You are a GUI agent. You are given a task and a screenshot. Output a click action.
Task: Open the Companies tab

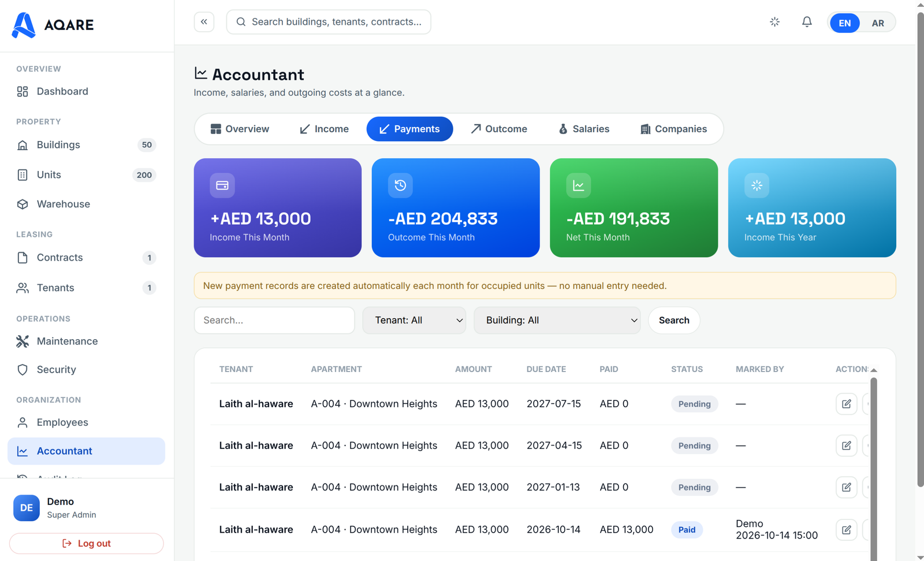(x=673, y=129)
